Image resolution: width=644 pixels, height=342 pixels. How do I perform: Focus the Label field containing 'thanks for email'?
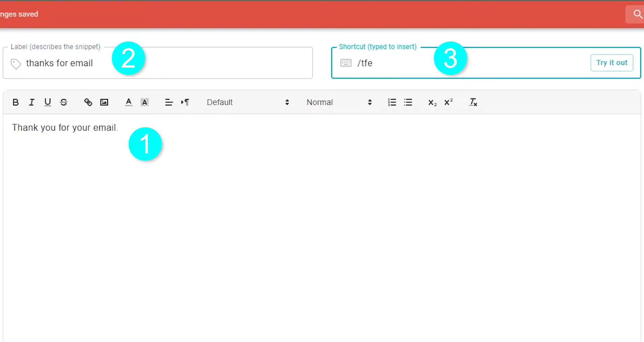click(x=158, y=63)
